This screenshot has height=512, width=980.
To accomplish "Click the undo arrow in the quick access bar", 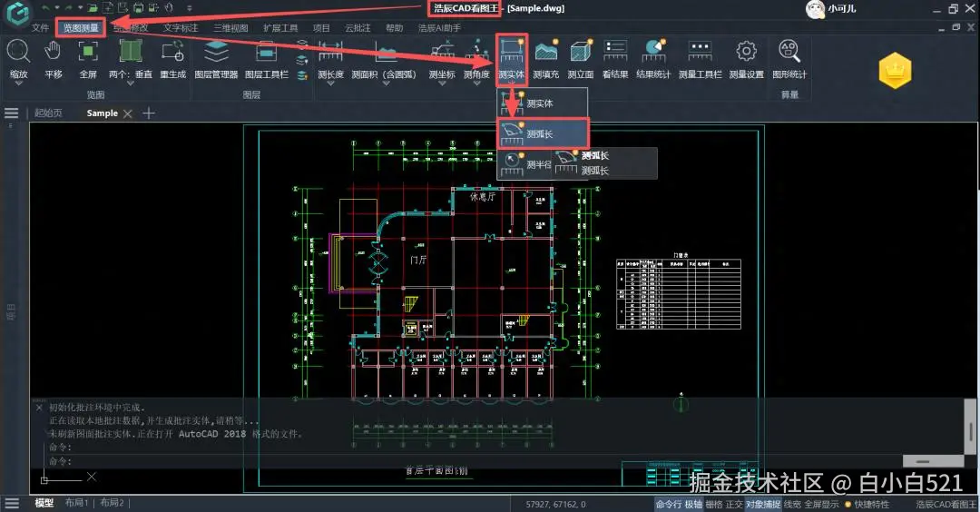I will (x=45, y=8).
